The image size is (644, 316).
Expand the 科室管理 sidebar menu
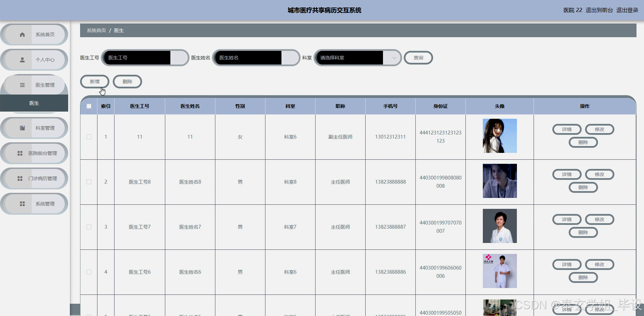(34, 128)
